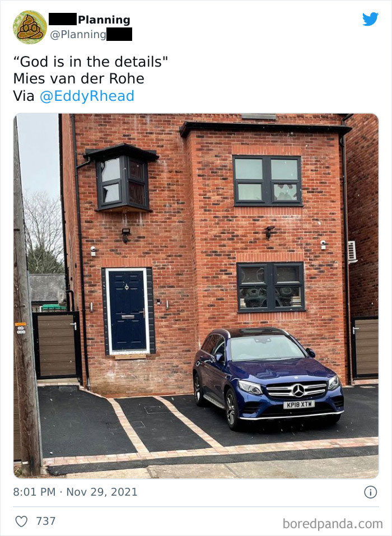Click the KP18 XTW number plate

click(x=298, y=405)
